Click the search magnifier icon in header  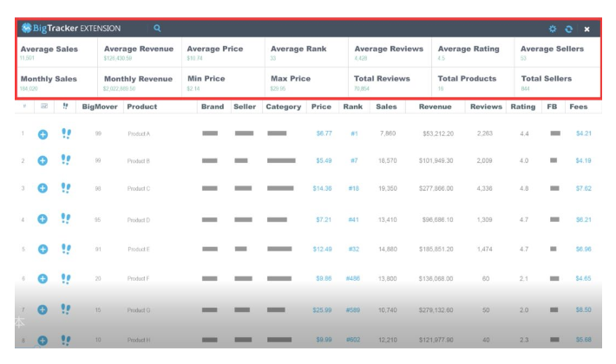pos(157,29)
